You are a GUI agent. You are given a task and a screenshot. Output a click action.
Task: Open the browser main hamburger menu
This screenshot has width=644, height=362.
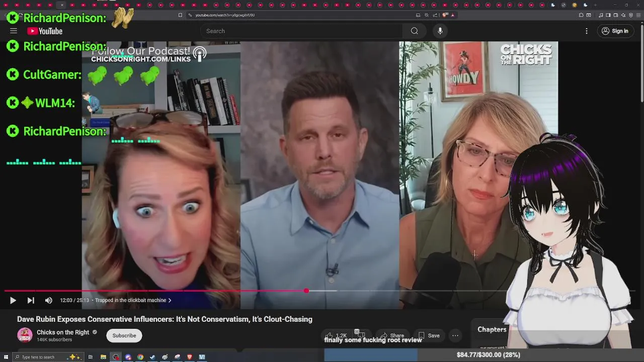coord(638,15)
